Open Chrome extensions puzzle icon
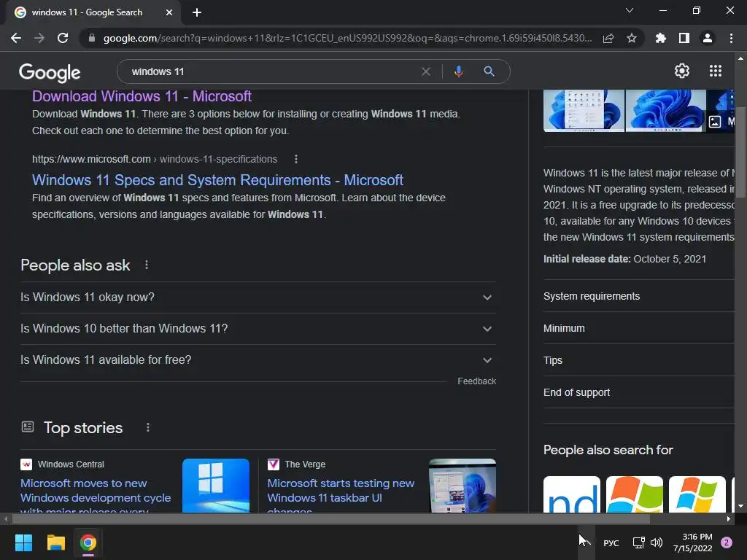Viewport: 747px width, 560px height. pos(661,38)
